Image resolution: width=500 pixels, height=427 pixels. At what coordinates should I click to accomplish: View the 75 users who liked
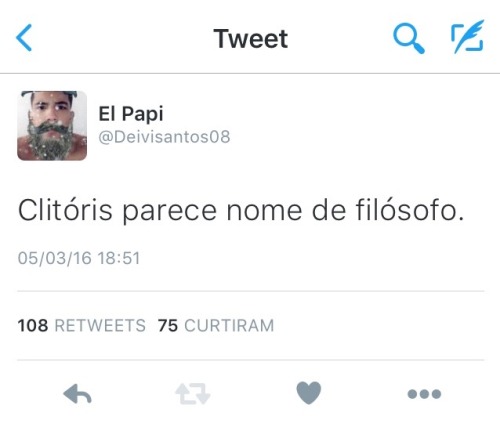[216, 325]
